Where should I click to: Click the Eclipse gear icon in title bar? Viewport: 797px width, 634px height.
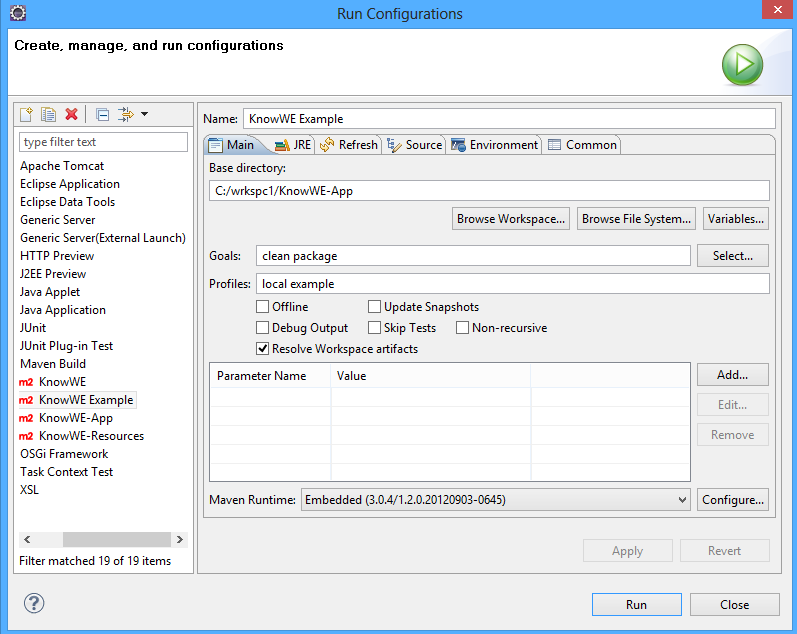18,13
